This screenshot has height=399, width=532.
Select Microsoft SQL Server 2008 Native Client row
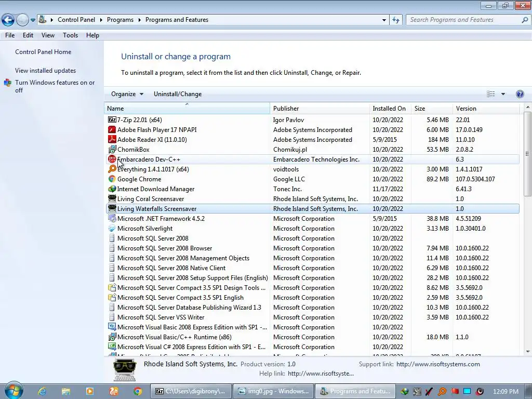tap(312, 268)
